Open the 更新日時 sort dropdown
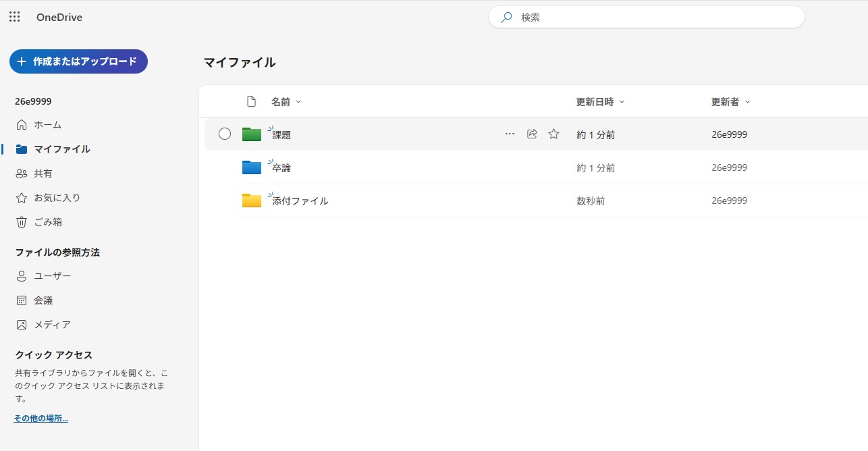The image size is (868, 451). point(622,101)
